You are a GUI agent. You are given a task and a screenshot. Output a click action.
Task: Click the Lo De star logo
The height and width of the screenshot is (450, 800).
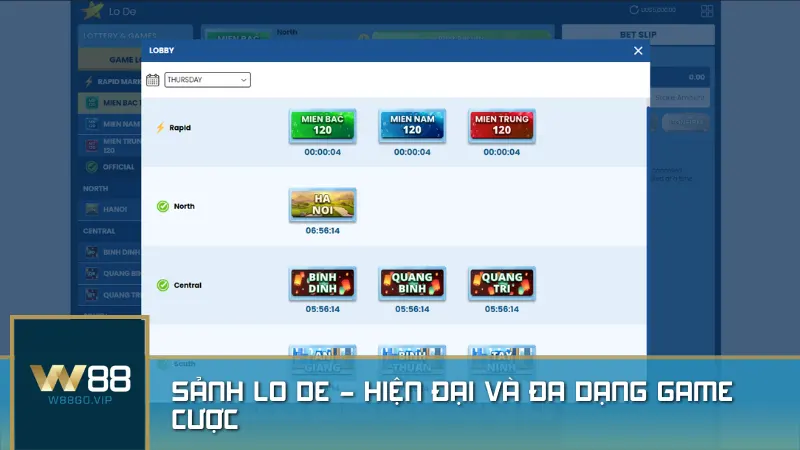click(x=92, y=10)
